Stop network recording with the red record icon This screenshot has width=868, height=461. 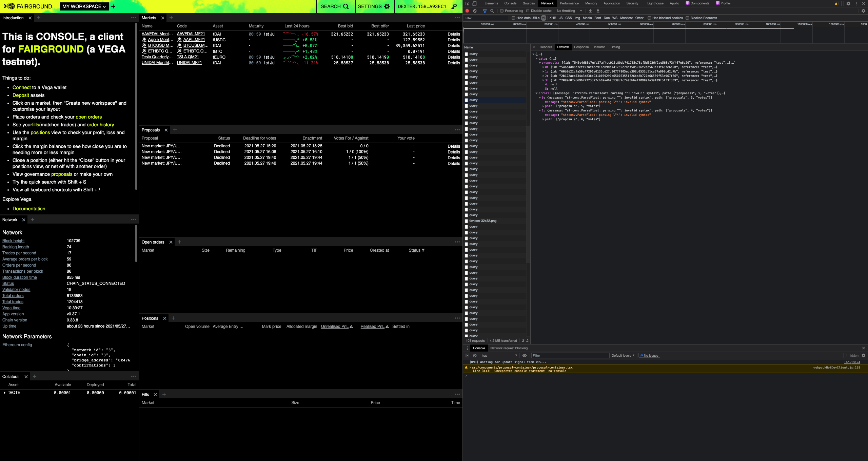pyautogui.click(x=467, y=11)
